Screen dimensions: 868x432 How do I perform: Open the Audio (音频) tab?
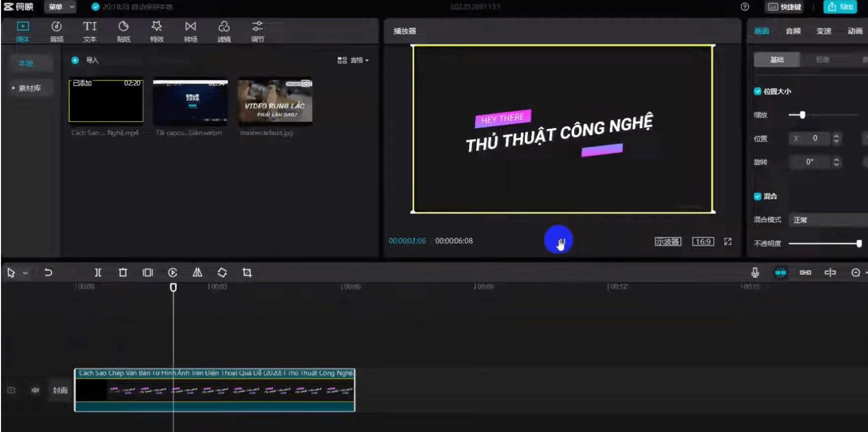pos(57,32)
